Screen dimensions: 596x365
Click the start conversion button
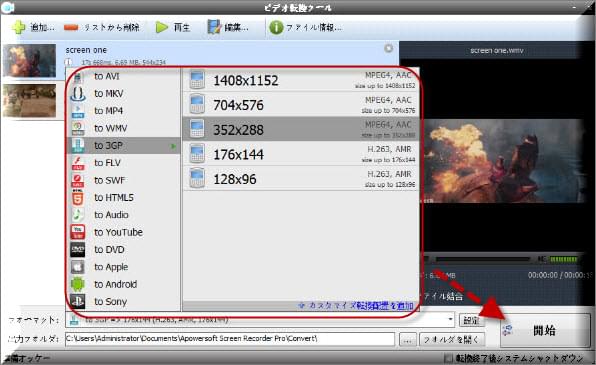coord(545,330)
